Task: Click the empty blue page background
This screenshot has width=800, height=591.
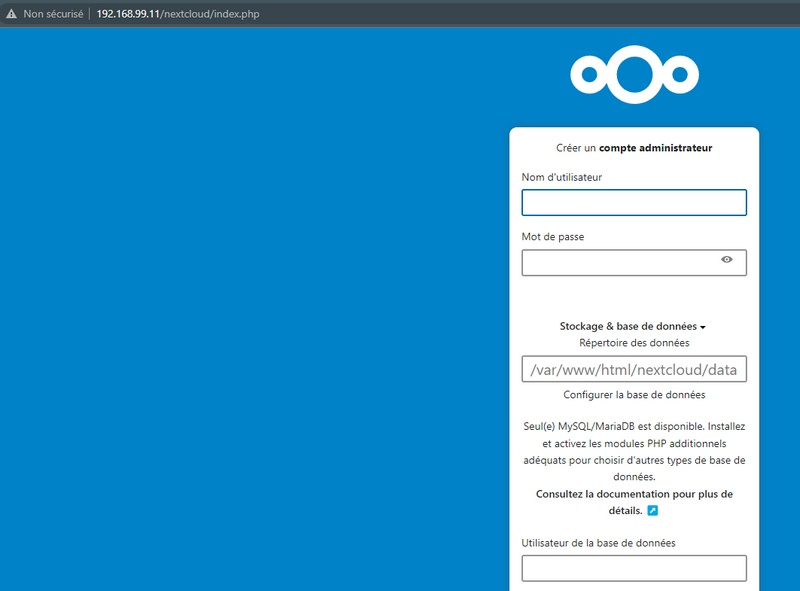Action: click(x=250, y=300)
